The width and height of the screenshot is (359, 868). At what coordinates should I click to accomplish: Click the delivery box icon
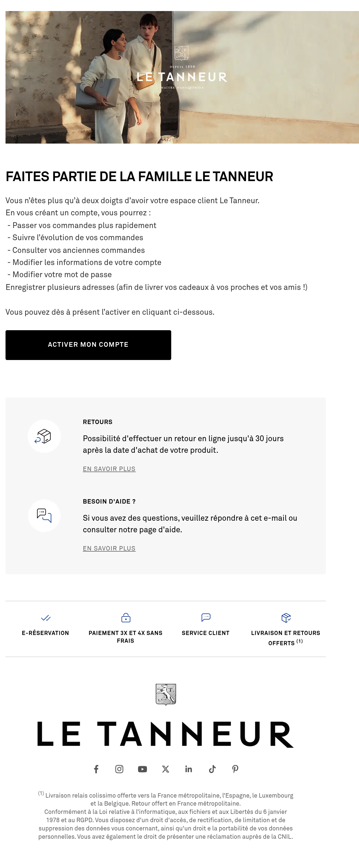(286, 618)
